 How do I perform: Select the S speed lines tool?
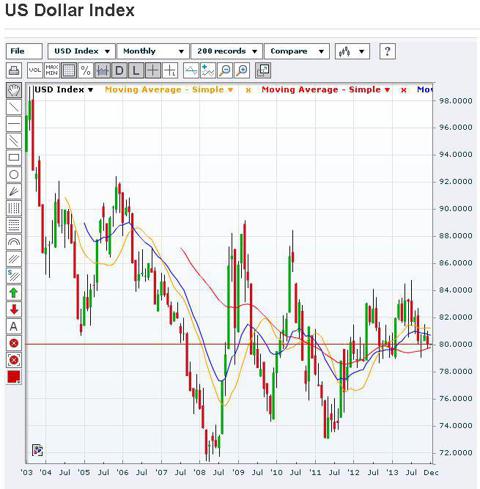[x=14, y=276]
